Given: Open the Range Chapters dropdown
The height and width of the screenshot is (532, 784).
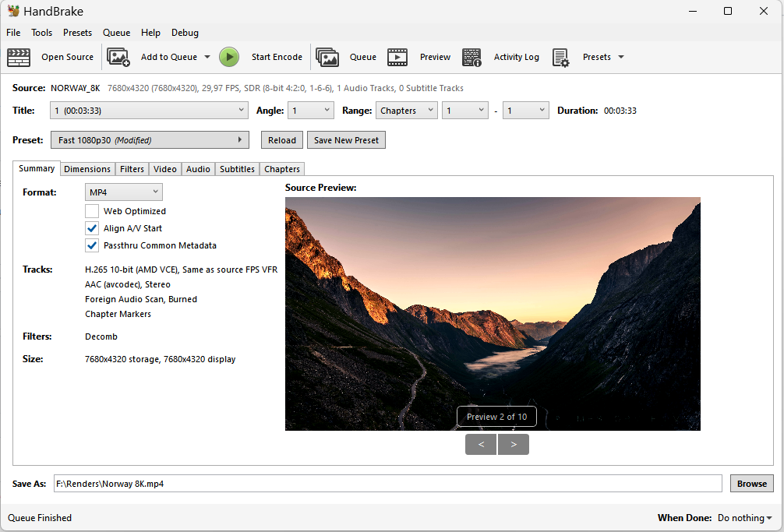Looking at the screenshot, I should coord(406,110).
